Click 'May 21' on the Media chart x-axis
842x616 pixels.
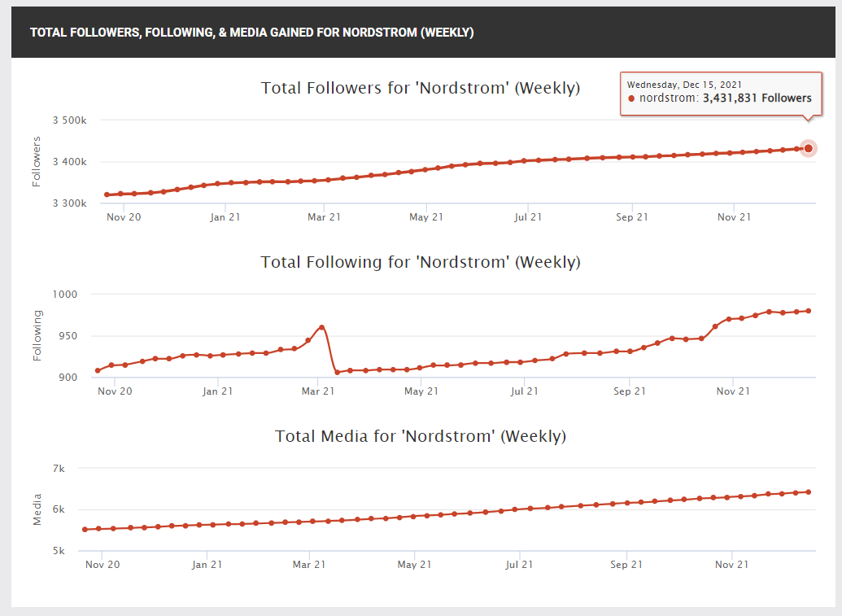pyautogui.click(x=414, y=565)
